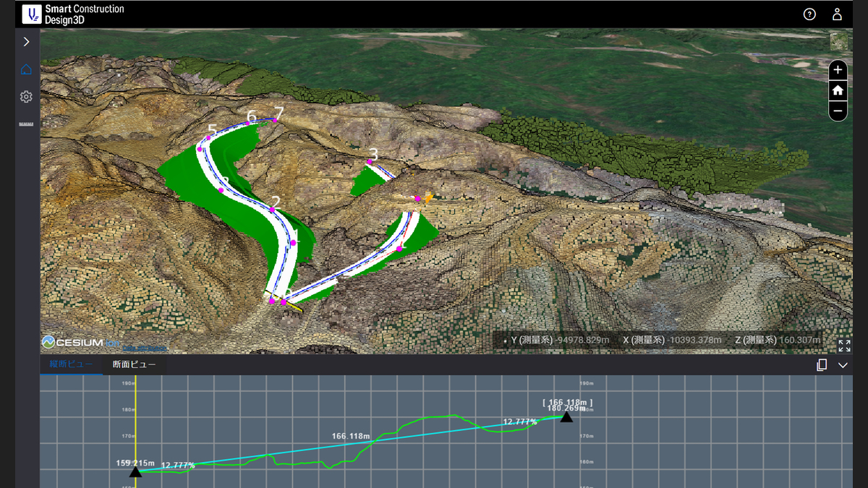Open the basemap imagery thumbnail

[x=839, y=42]
